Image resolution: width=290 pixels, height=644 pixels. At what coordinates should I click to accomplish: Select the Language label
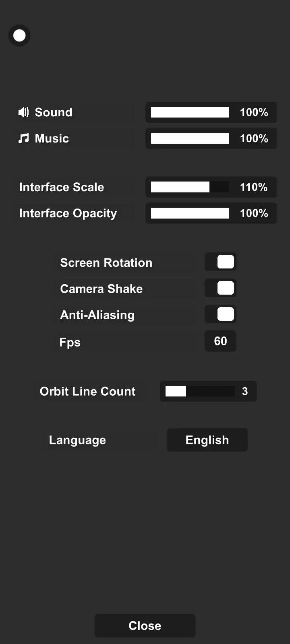pos(77,440)
